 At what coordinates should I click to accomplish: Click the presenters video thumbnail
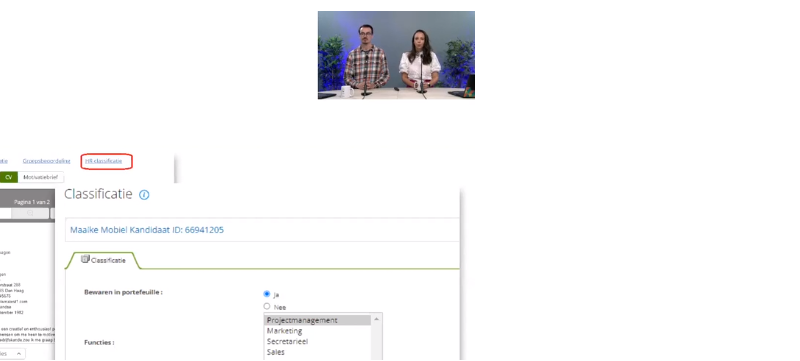coord(396,55)
